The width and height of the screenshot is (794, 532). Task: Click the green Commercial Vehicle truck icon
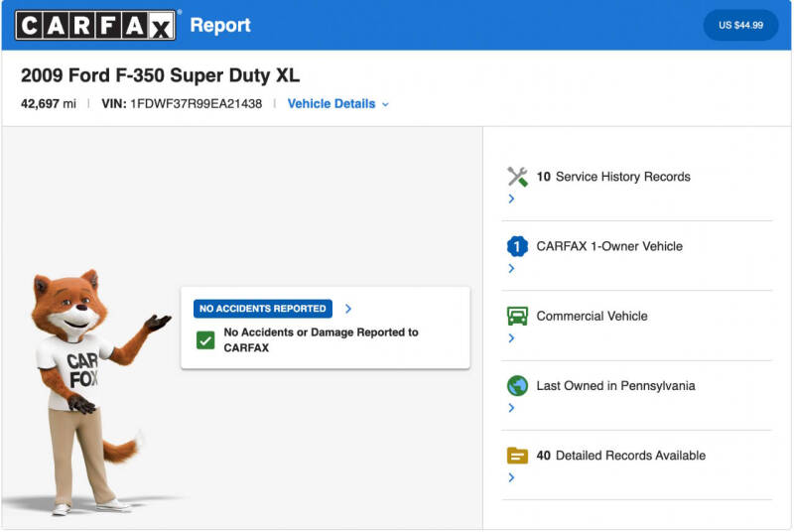[x=517, y=317]
